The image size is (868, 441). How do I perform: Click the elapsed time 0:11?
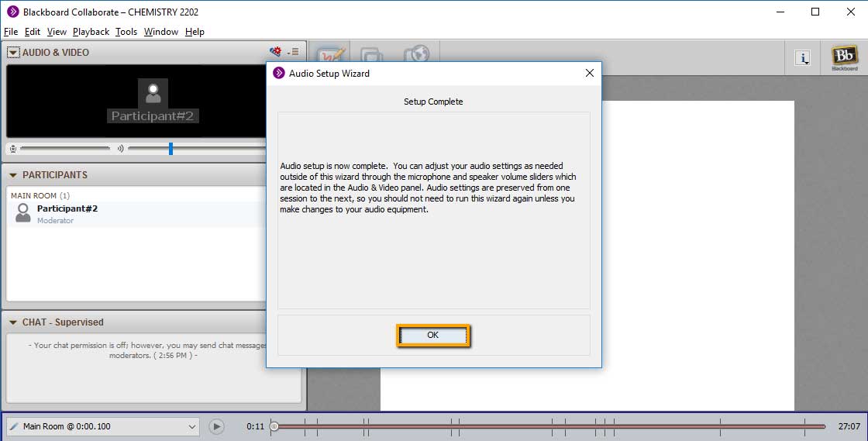tap(255, 426)
